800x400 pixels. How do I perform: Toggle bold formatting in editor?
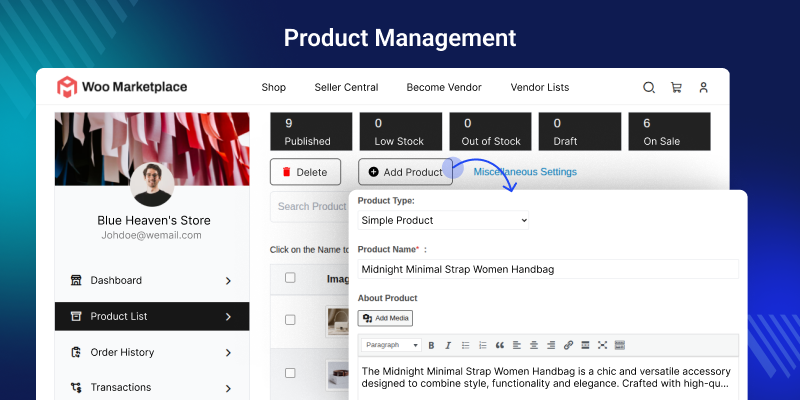(x=431, y=345)
